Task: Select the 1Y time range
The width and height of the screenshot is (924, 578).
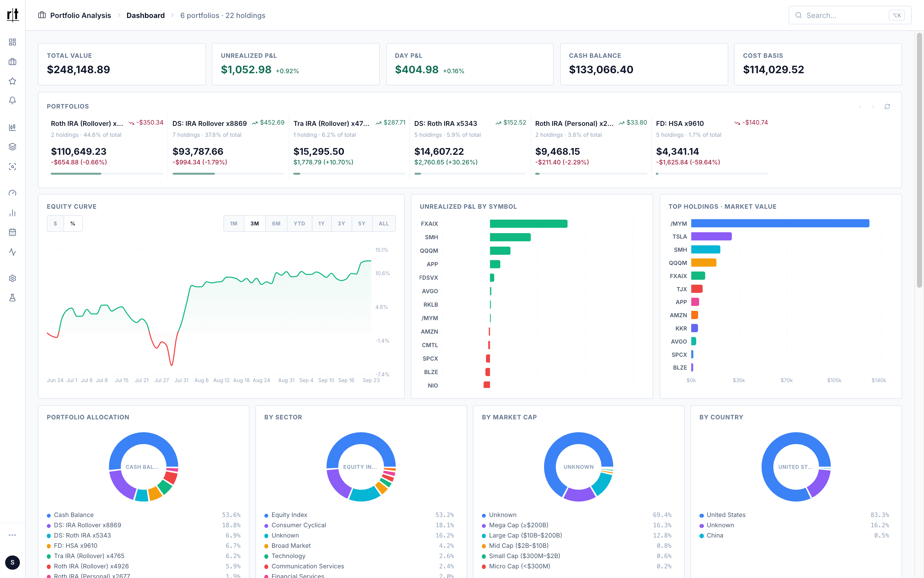Action: (321, 223)
